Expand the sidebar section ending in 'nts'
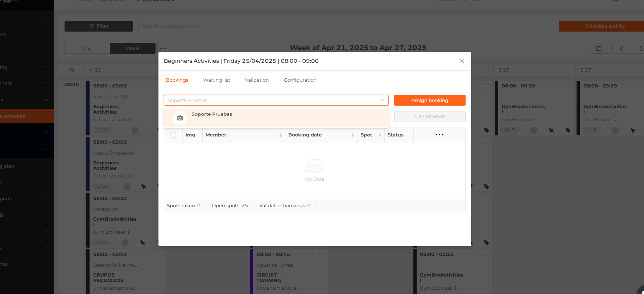Image resolution: width=644 pixels, height=294 pixels. click(46, 264)
